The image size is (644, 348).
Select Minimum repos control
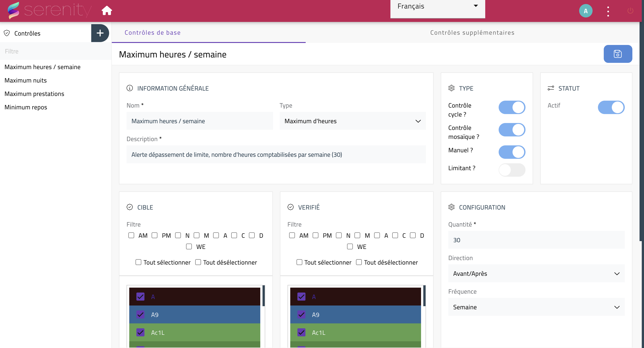click(26, 107)
